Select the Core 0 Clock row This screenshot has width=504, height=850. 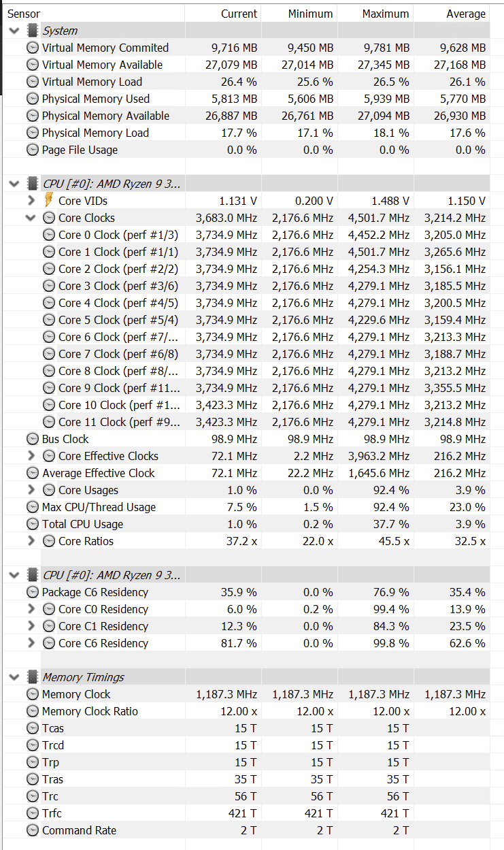[118, 235]
